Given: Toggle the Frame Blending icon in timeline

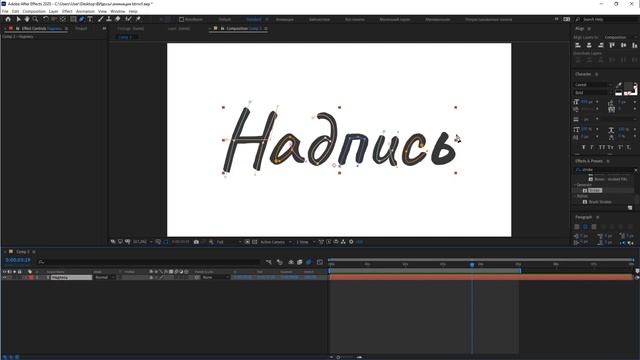Looking at the screenshot, I should 300,262.
